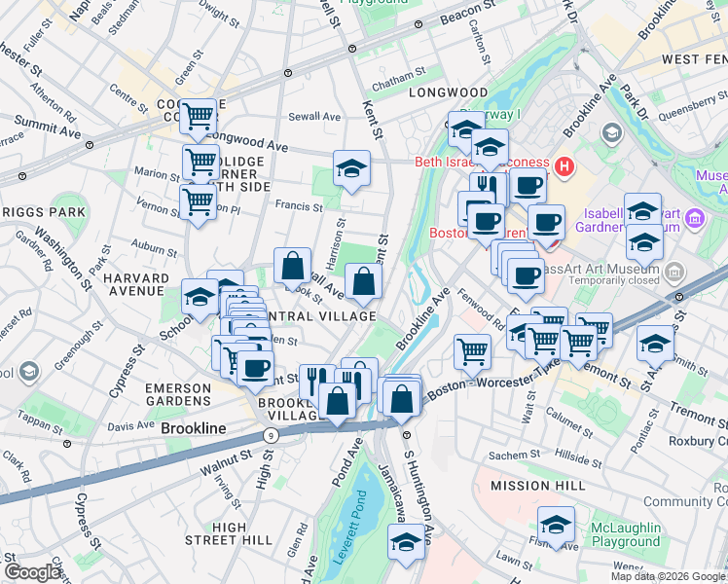Click the Leverett Pond label
The width and height of the screenshot is (728, 584).
[350, 528]
